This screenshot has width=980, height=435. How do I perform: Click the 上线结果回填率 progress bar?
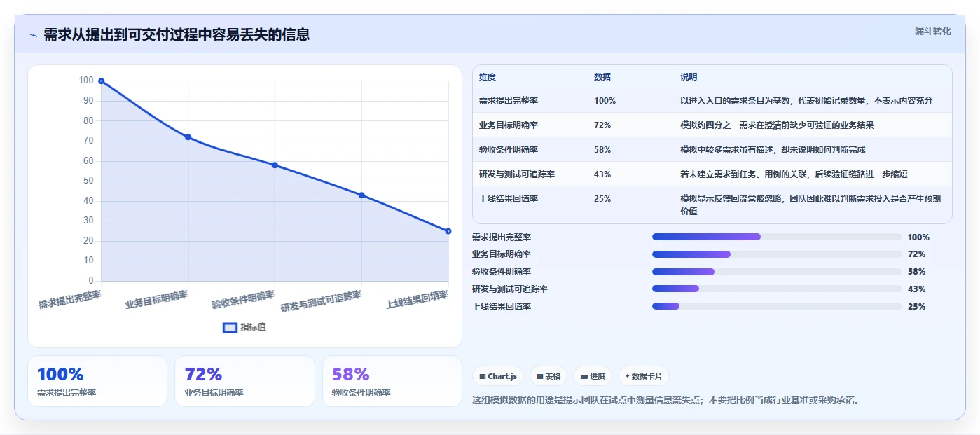[x=777, y=306]
